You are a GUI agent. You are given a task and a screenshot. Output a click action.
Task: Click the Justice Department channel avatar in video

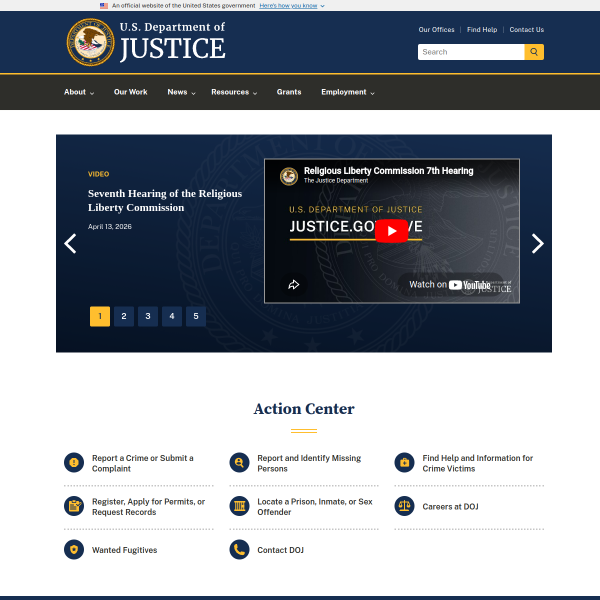[289, 176]
